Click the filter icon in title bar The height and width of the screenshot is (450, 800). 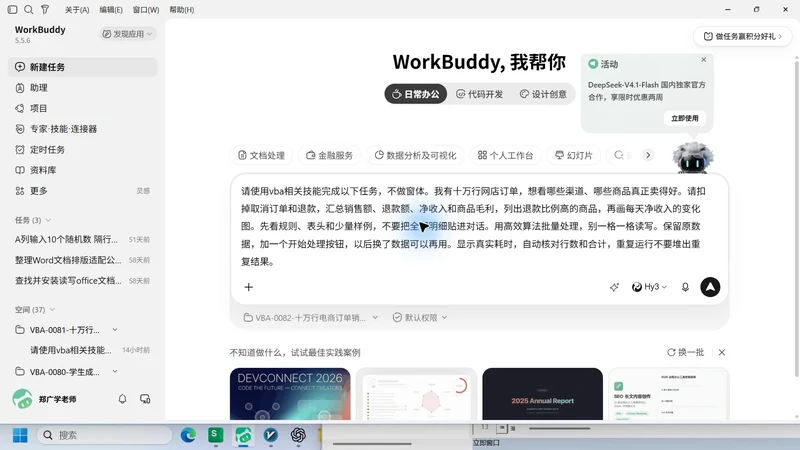click(x=45, y=10)
